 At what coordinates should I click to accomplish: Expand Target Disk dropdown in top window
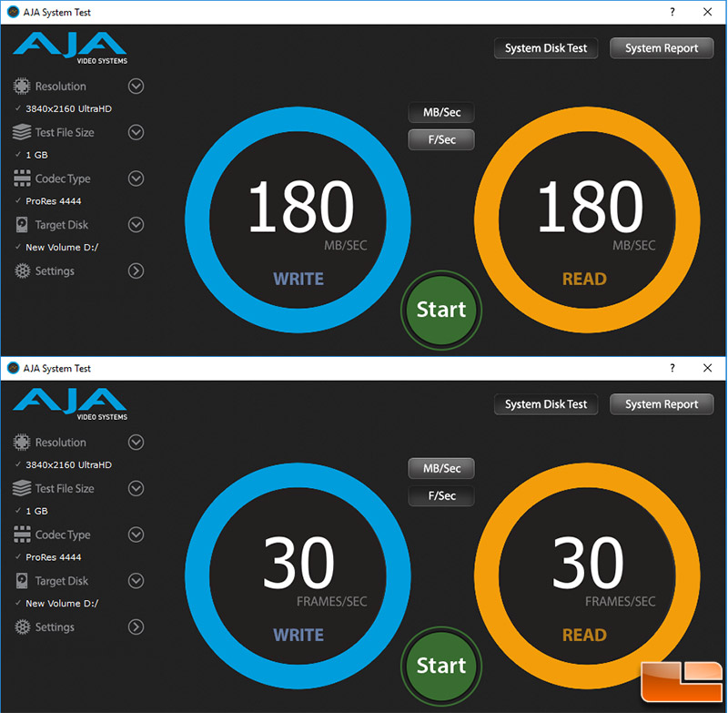[x=136, y=225]
